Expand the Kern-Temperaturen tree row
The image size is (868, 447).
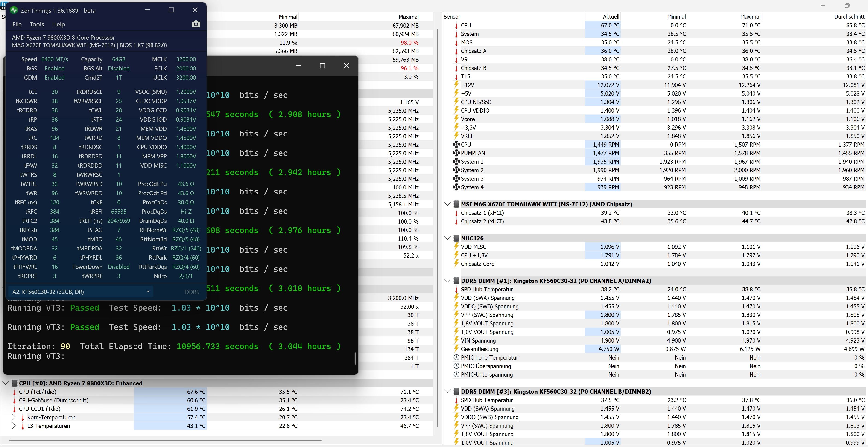pyautogui.click(x=14, y=417)
